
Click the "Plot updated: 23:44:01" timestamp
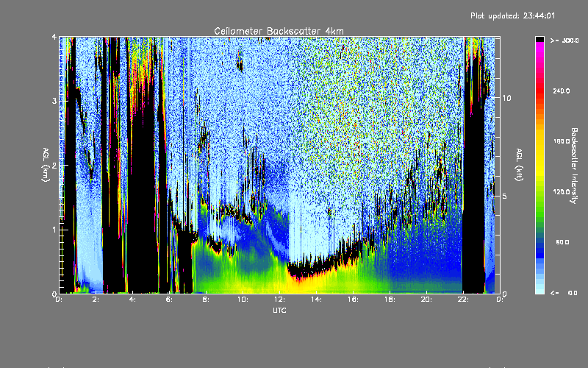point(512,15)
